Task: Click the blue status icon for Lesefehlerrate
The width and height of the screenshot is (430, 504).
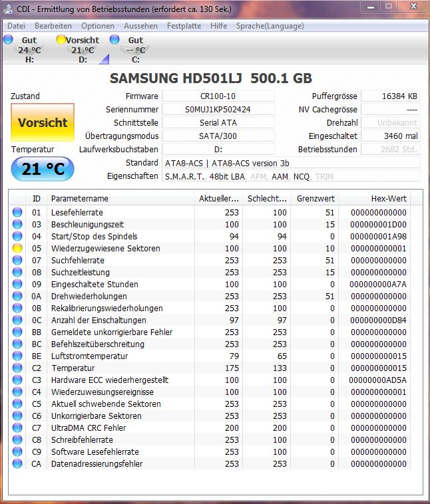Action: 17,212
